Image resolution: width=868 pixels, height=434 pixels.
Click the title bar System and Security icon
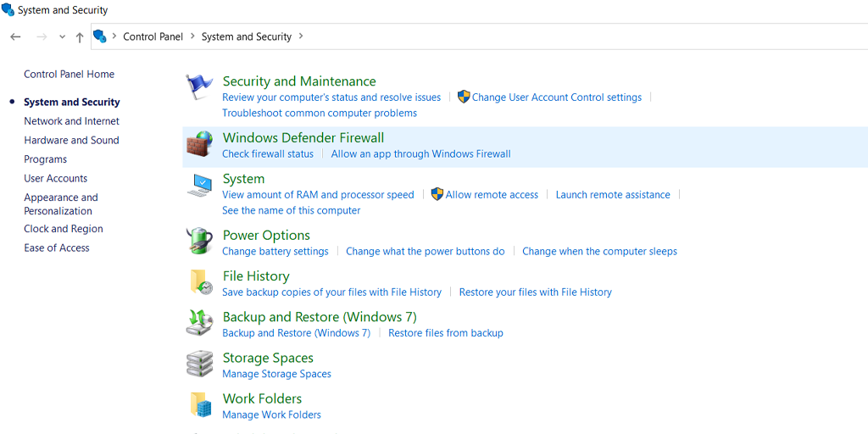8,9
